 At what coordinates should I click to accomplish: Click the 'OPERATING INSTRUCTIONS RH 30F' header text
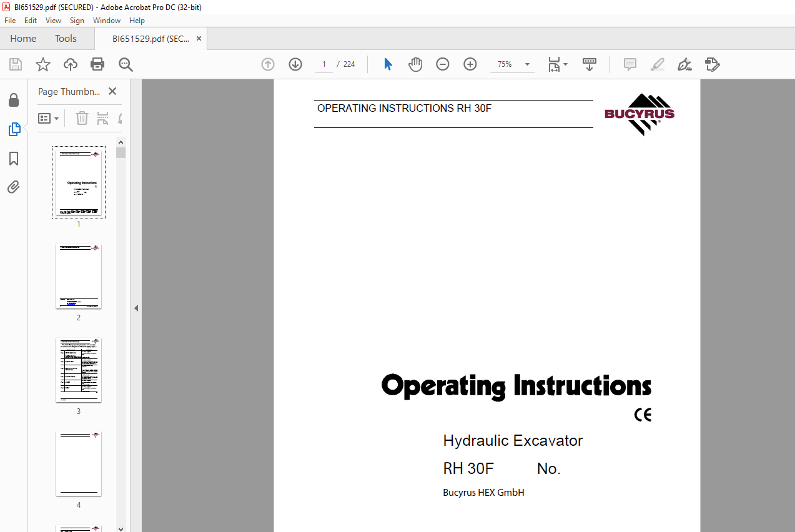coord(404,108)
